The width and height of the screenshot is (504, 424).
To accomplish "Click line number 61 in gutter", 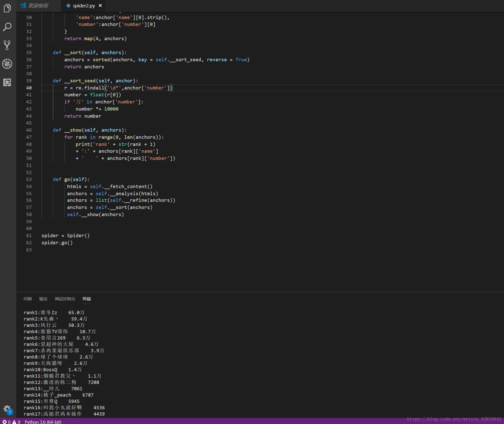I will (x=29, y=235).
